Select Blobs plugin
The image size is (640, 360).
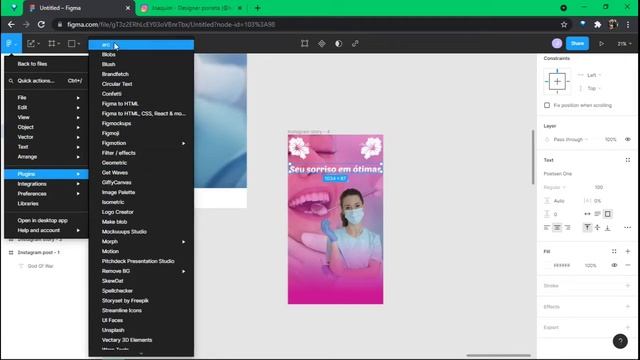click(141, 55)
